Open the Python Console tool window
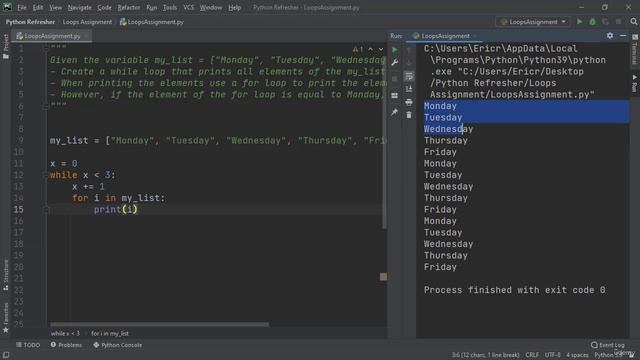This screenshot has width=640, height=360. [118, 345]
